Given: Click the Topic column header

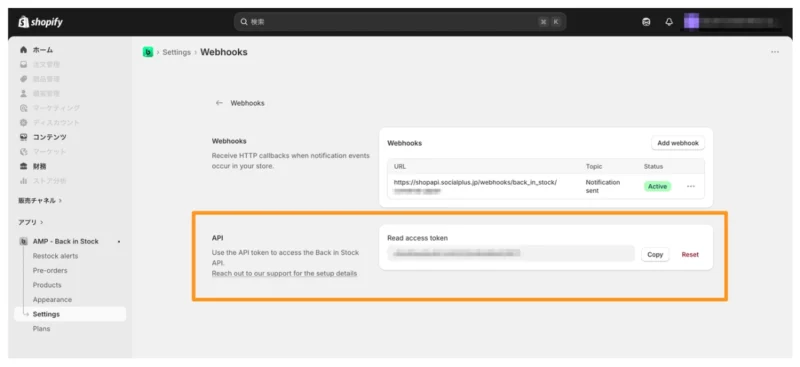Looking at the screenshot, I should click(x=594, y=166).
